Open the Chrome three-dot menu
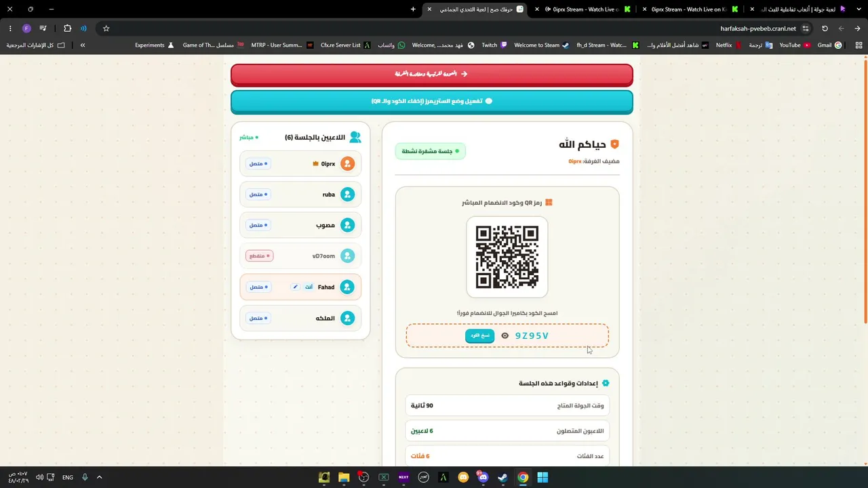 click(10, 28)
